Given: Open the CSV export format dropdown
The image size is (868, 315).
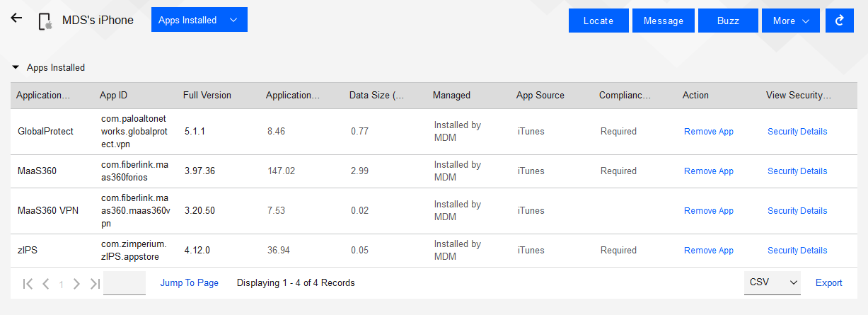Looking at the screenshot, I should coord(772,282).
